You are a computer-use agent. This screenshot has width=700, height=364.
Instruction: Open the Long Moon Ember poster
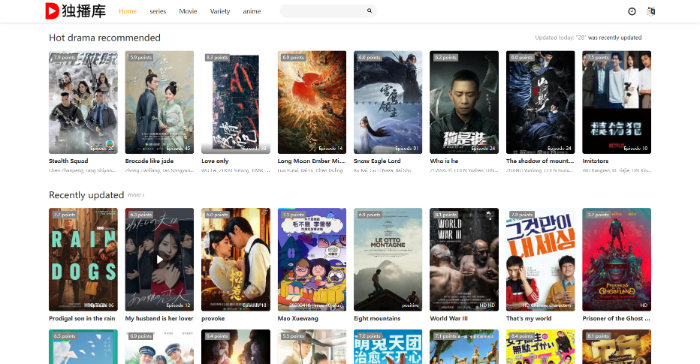[312, 102]
